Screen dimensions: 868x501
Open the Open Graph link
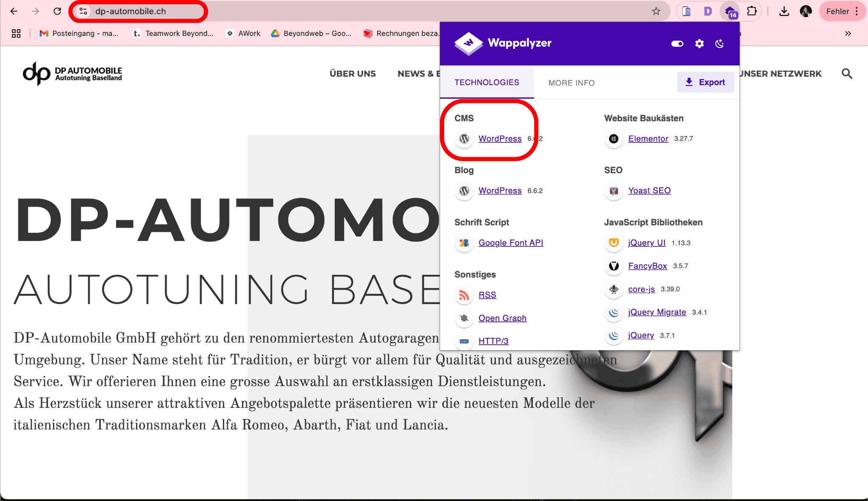pos(502,318)
